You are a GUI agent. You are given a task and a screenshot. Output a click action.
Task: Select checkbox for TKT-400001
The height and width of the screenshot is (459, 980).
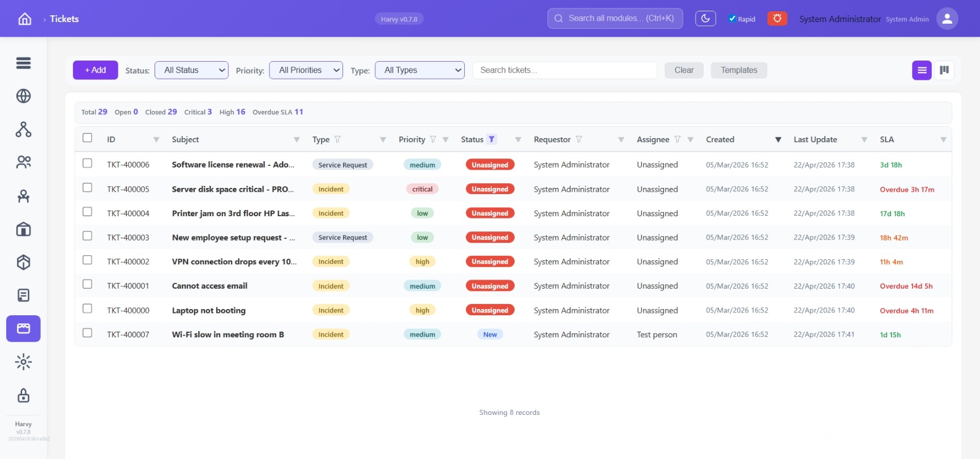tap(87, 284)
